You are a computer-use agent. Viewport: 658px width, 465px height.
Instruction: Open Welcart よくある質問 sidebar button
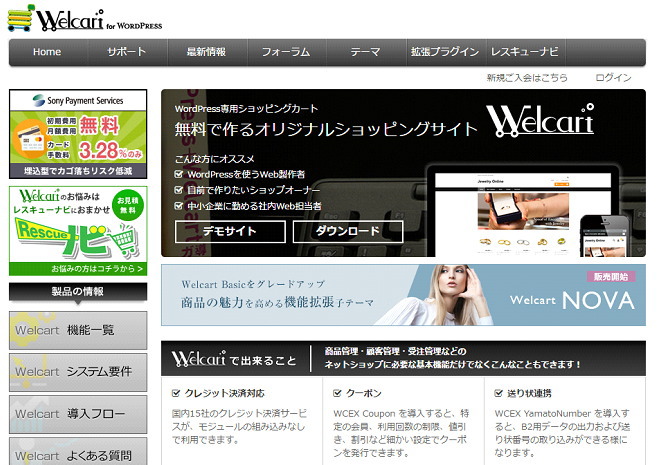click(x=78, y=452)
